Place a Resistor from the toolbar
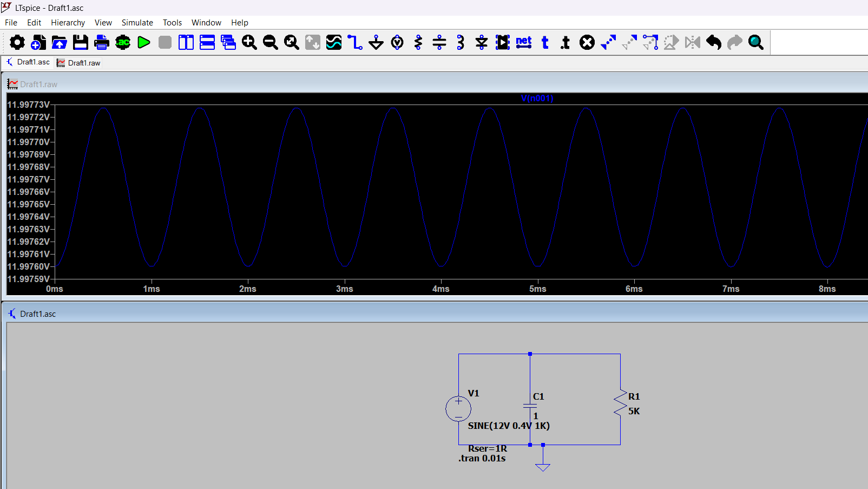Screen dimensions: 868x489 click(418, 42)
